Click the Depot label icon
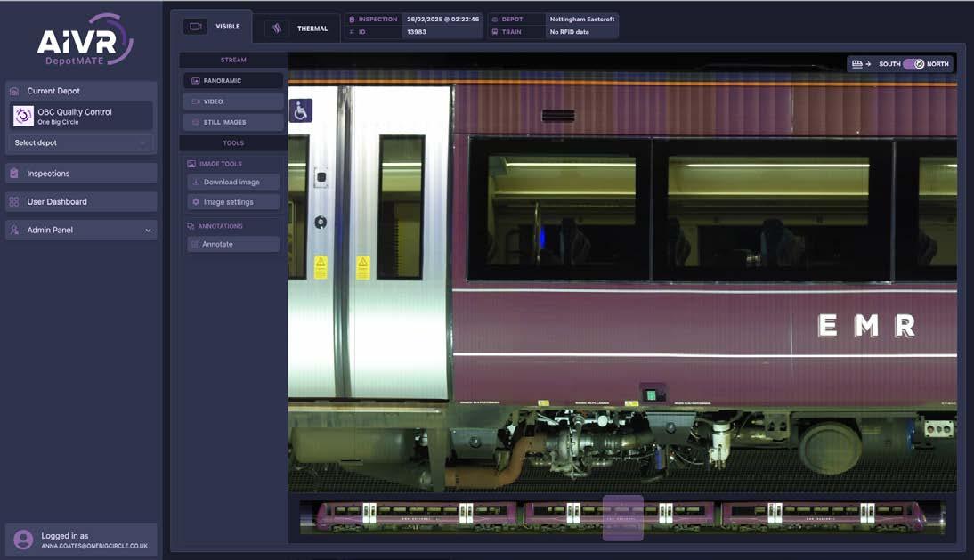Image resolution: width=974 pixels, height=560 pixels. click(x=495, y=20)
